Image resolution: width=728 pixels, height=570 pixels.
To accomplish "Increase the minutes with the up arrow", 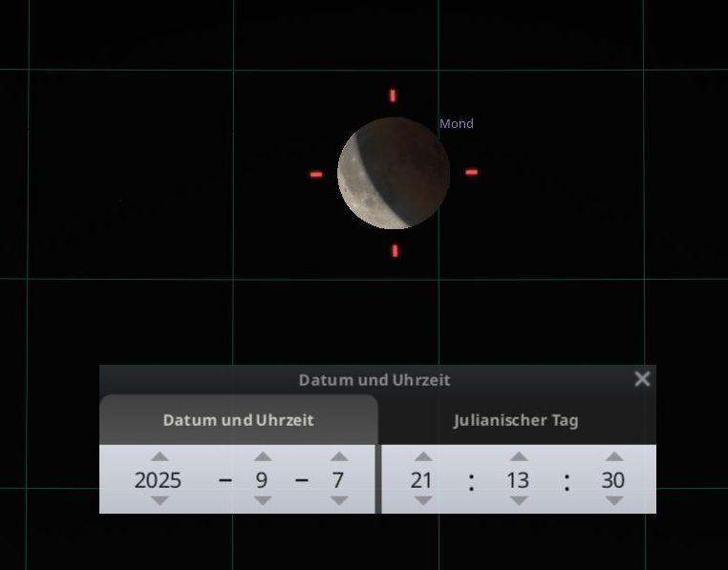I will pos(518,457).
